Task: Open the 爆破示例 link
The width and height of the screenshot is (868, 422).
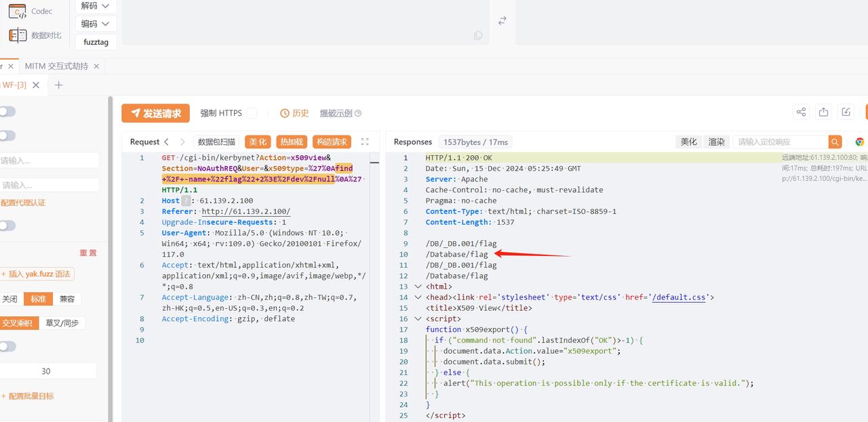Action: coord(336,113)
